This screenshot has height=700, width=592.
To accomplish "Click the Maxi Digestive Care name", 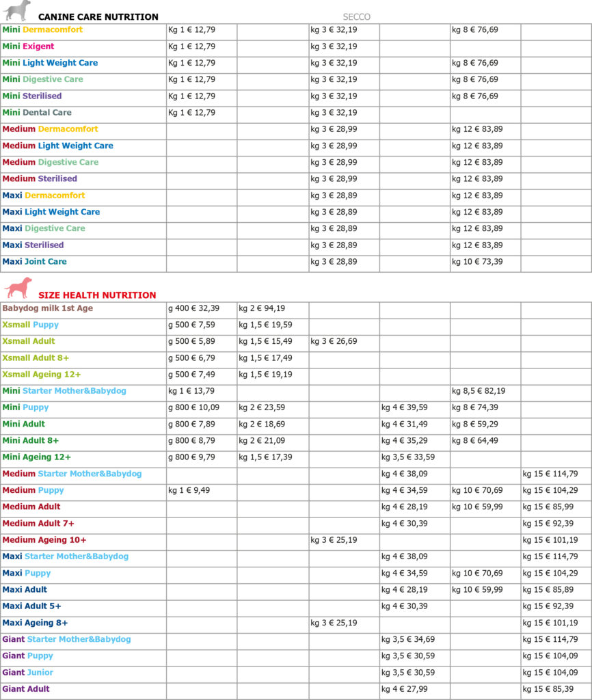I will click(44, 228).
